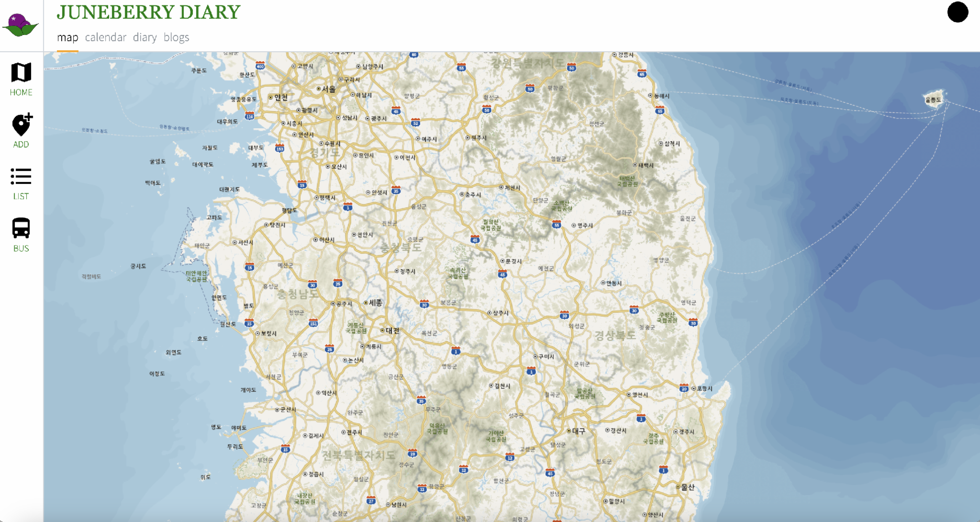Click the 울산 city label on map
This screenshot has height=522, width=980.
(x=687, y=487)
